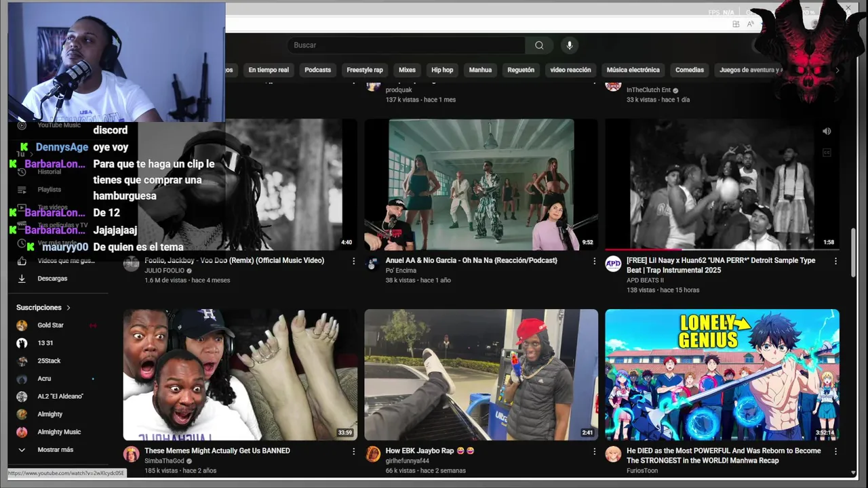The height and width of the screenshot is (488, 868).
Task: Open girlhefunnyaf44 channel avatar
Action: 372,454
